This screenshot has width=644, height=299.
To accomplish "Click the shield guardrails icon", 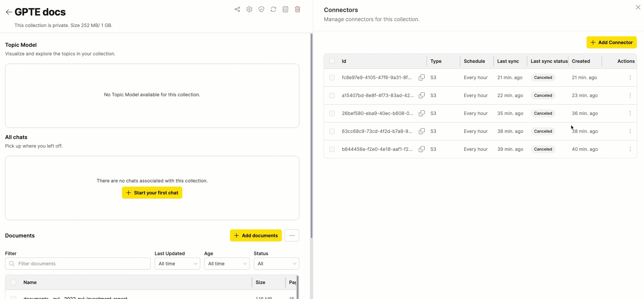I will click(261, 9).
